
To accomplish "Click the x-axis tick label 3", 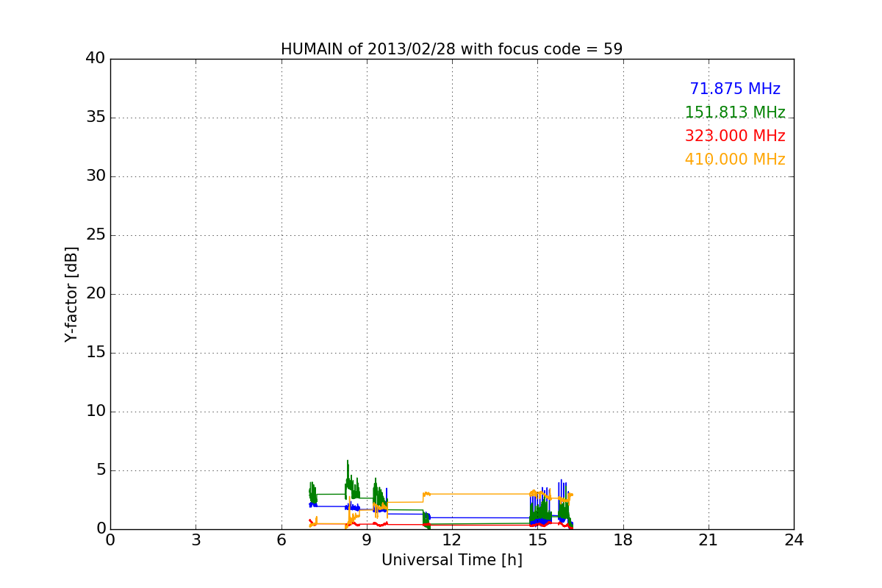I will pyautogui.click(x=196, y=540).
